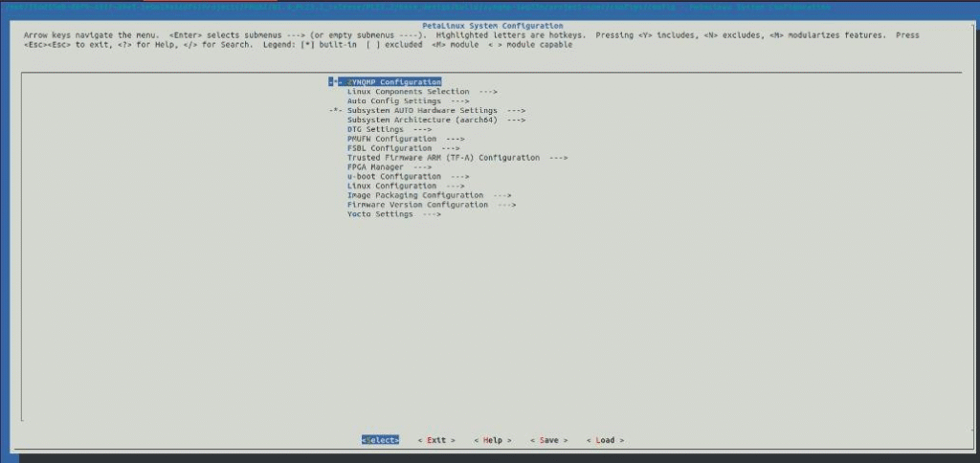Open Trusted Firmware ARM (TF-A) Configuration
Screen dimensions: 980x463
point(457,158)
